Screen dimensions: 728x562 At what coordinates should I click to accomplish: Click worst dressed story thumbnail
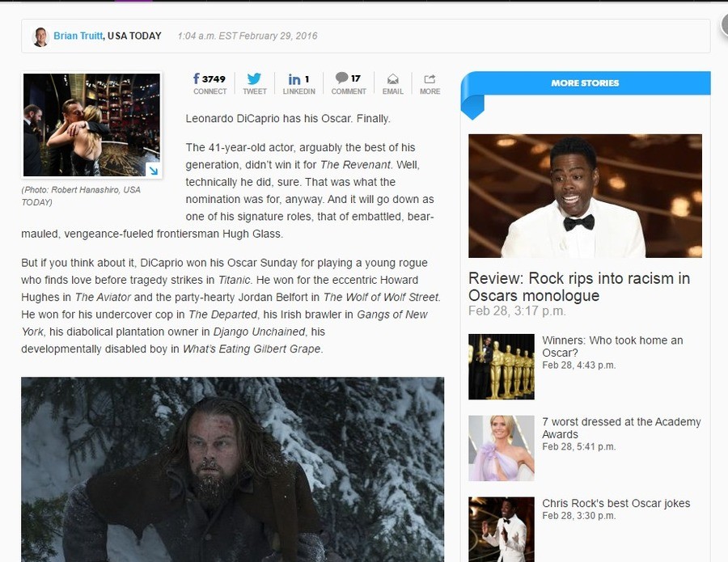(502, 448)
